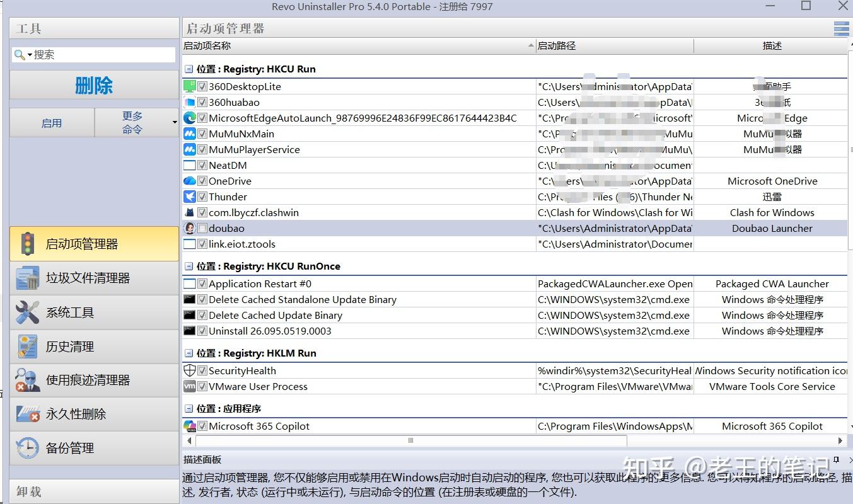Image resolution: width=853 pixels, height=504 pixels.
Task: Click the 360huabao entry icon
Action: [x=189, y=102]
